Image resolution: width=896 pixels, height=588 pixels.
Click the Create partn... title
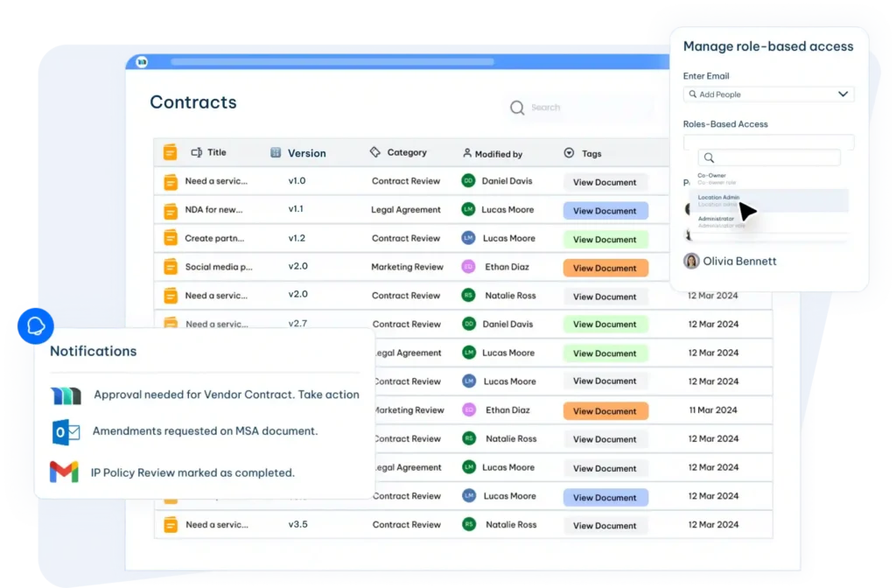214,238
